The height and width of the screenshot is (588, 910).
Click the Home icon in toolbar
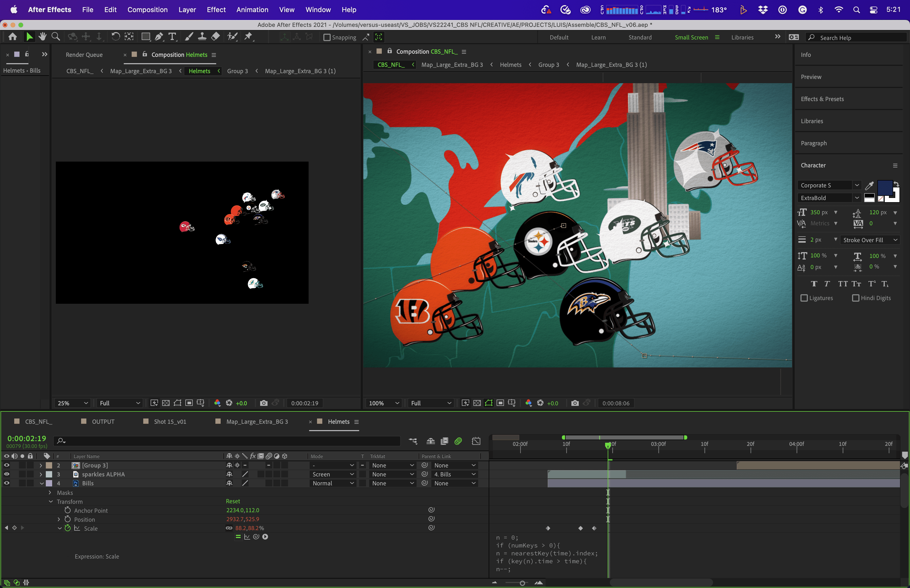point(13,37)
